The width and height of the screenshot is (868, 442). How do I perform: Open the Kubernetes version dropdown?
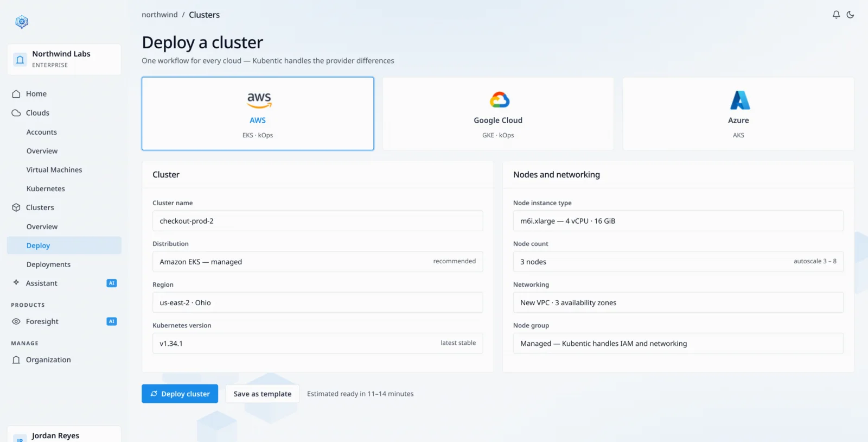point(317,343)
